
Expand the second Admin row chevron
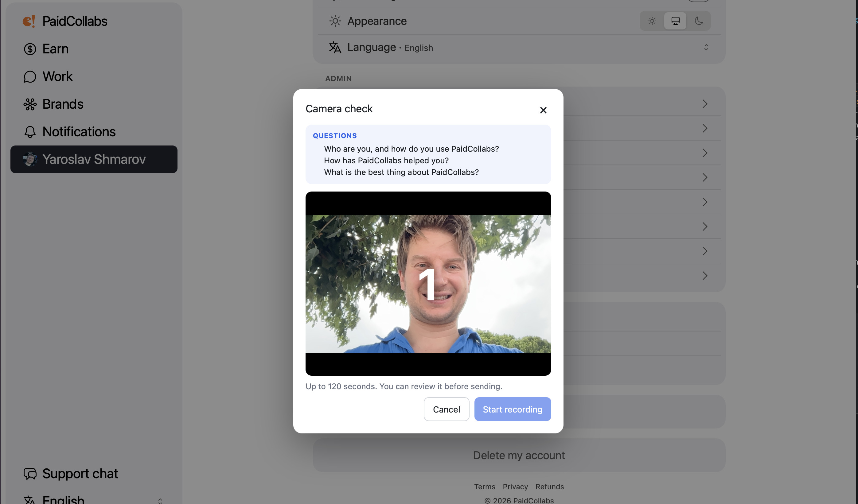coord(705,128)
